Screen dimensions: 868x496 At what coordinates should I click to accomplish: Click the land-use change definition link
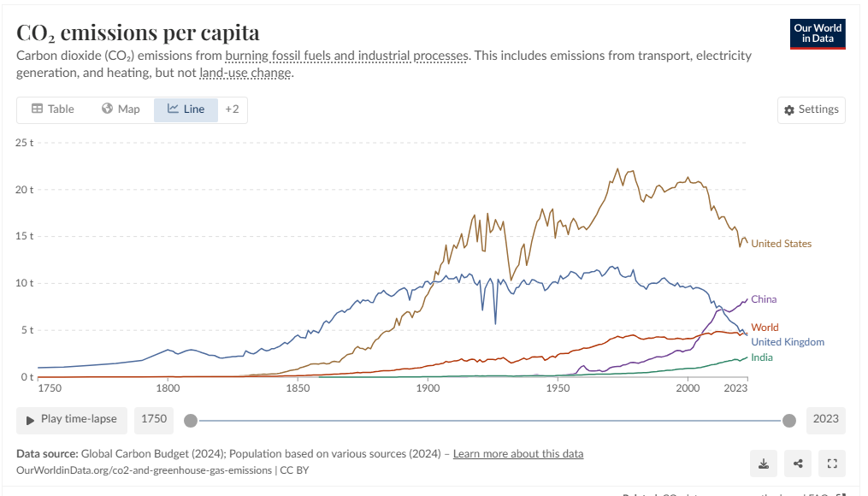245,73
